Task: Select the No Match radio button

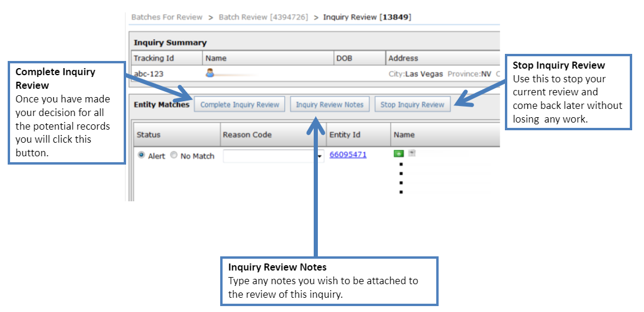Action: [x=174, y=156]
